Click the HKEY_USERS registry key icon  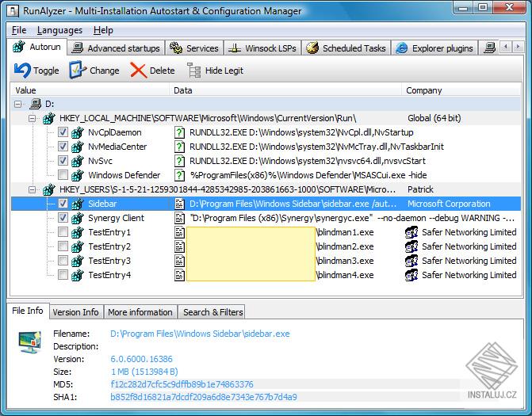tap(49, 189)
